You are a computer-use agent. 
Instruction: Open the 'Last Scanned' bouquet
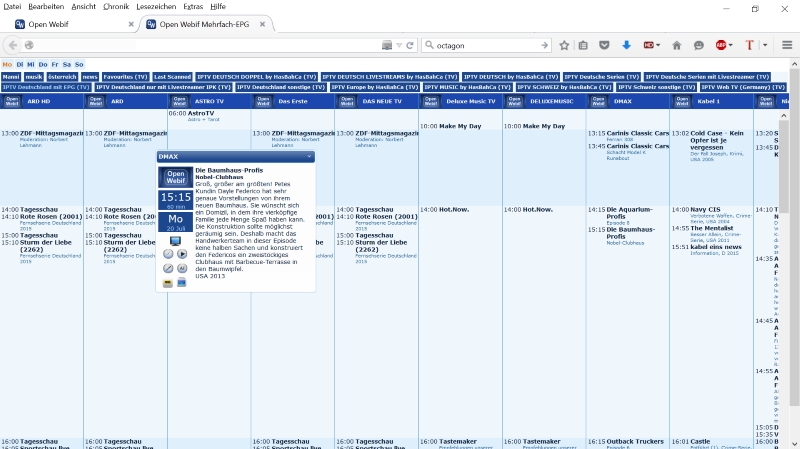click(x=172, y=77)
